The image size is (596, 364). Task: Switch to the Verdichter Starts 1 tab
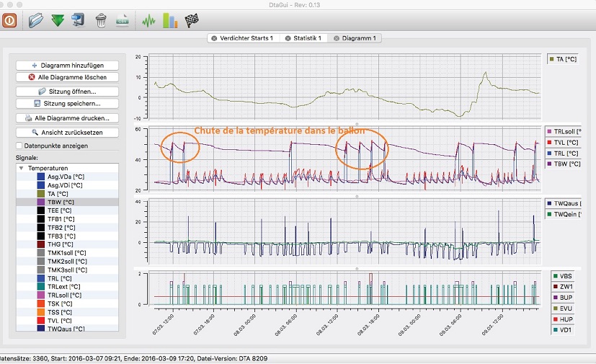coord(246,38)
